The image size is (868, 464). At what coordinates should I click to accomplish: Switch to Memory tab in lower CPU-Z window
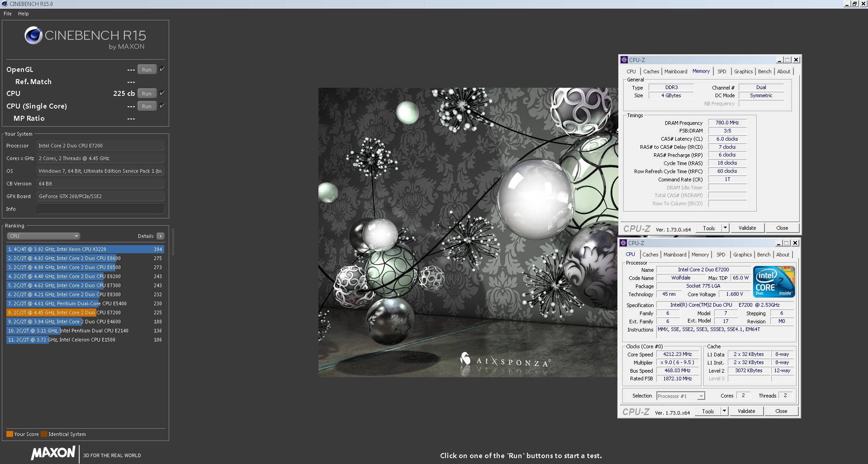click(700, 255)
